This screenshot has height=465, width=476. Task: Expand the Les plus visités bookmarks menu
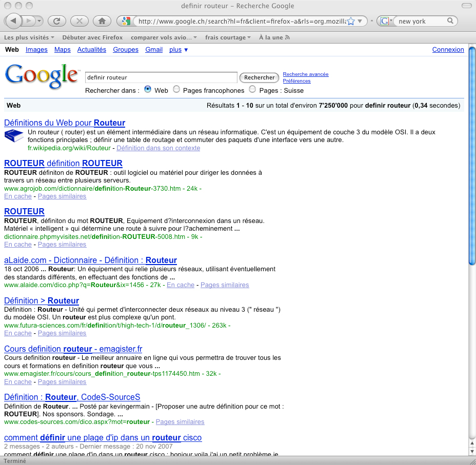[x=29, y=37]
